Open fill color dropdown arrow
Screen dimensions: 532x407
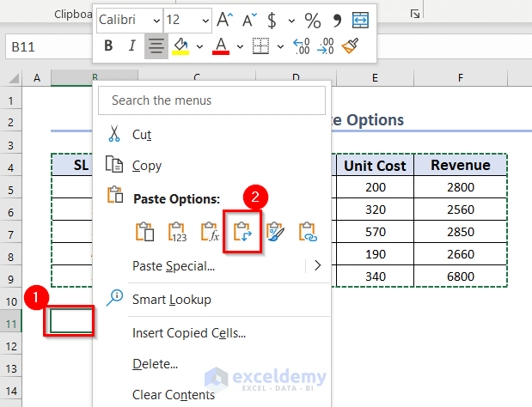199,46
